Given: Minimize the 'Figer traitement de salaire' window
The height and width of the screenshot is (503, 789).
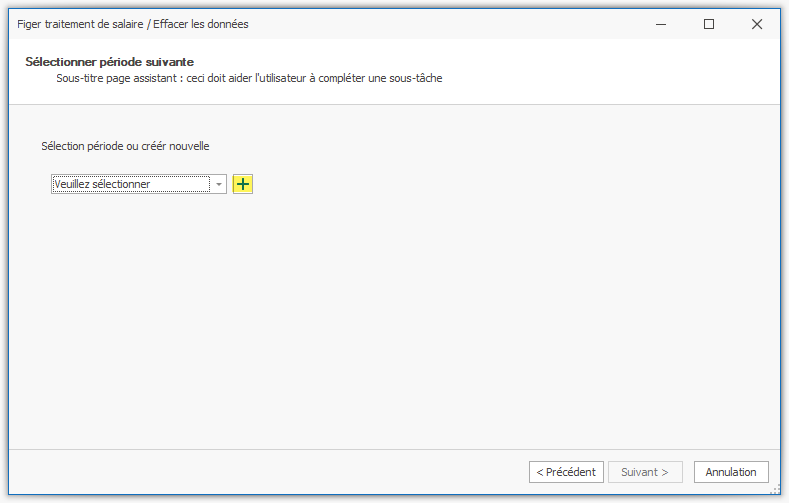Looking at the screenshot, I should click(x=661, y=24).
